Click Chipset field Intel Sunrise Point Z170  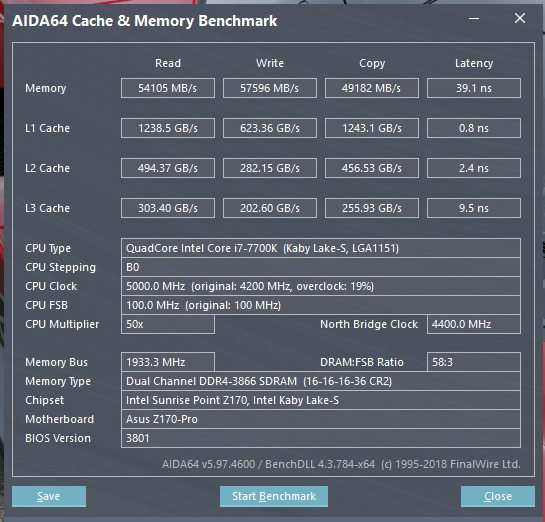point(321,400)
